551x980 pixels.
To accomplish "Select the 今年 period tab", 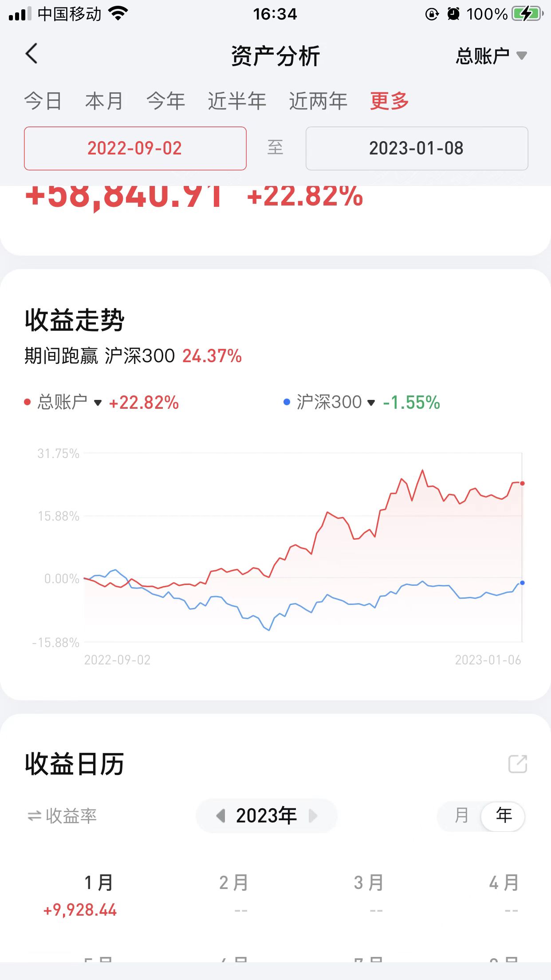I will [165, 101].
